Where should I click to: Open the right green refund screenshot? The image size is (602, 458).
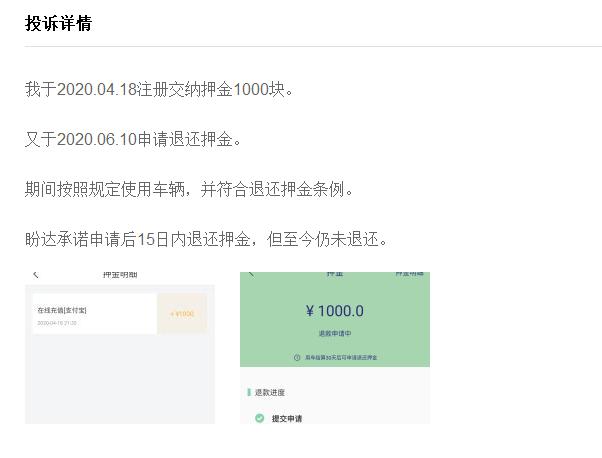[334, 345]
